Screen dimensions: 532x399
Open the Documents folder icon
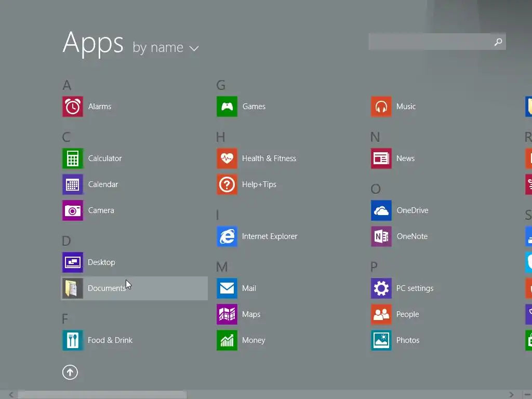(x=73, y=288)
